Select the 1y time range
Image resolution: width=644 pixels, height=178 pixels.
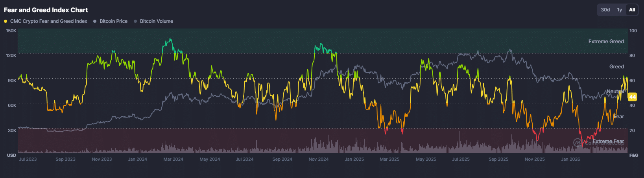point(619,10)
